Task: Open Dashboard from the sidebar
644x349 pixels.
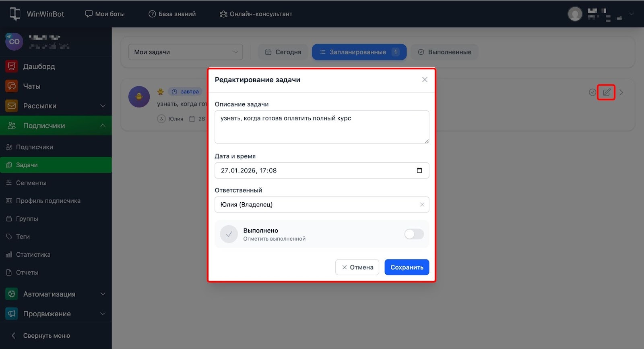Action: click(39, 66)
